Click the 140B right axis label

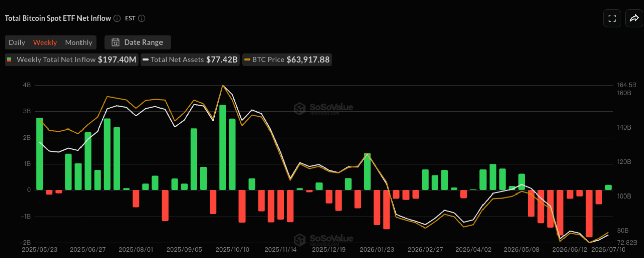click(624, 127)
